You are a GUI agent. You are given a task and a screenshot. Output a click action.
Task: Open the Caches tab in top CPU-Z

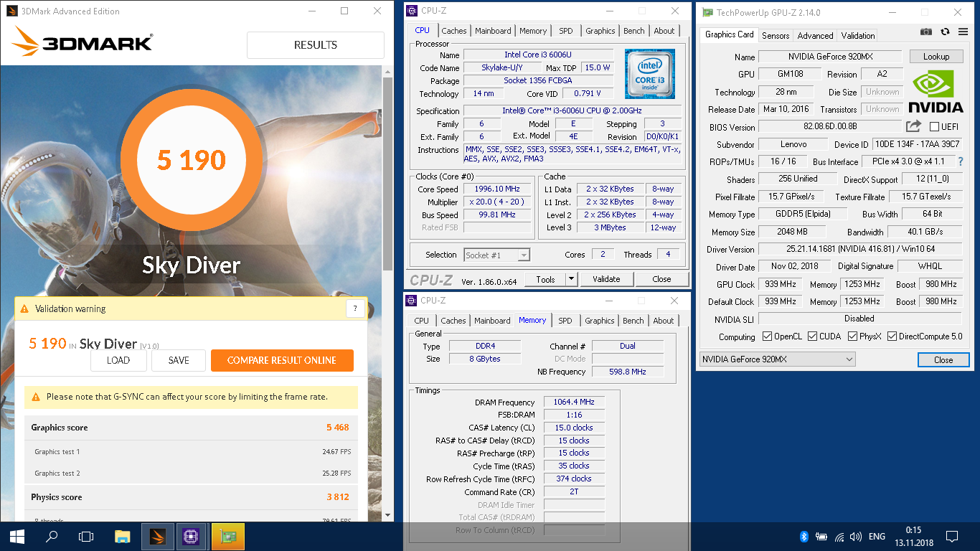click(x=454, y=31)
